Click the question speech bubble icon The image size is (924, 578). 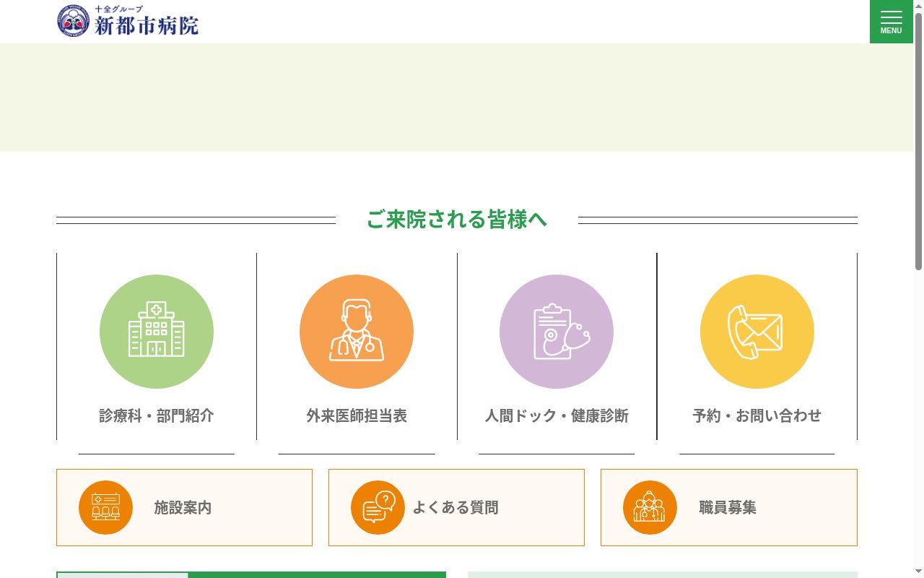tap(378, 507)
